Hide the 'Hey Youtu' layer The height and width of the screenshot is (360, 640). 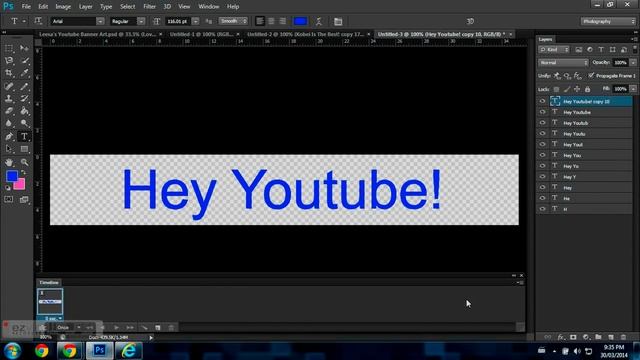[542, 133]
